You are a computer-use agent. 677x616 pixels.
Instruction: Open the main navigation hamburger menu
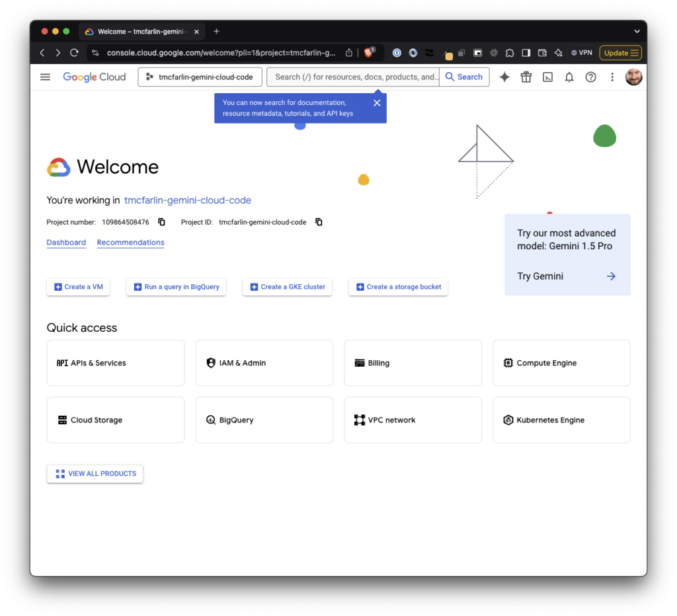click(x=45, y=77)
